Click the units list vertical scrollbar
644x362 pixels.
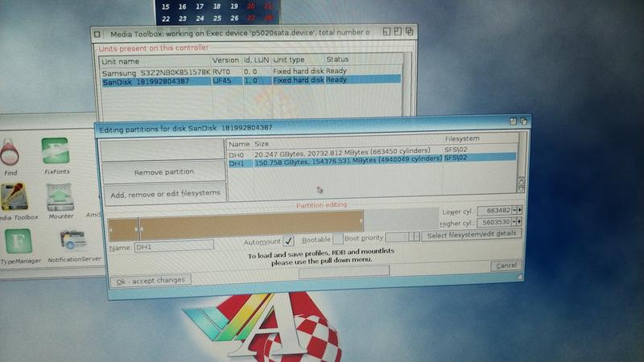(x=407, y=84)
